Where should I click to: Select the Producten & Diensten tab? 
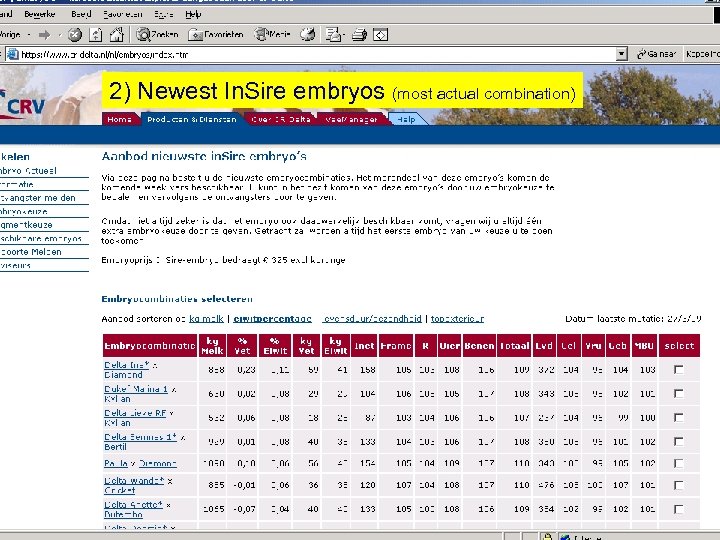click(x=192, y=119)
